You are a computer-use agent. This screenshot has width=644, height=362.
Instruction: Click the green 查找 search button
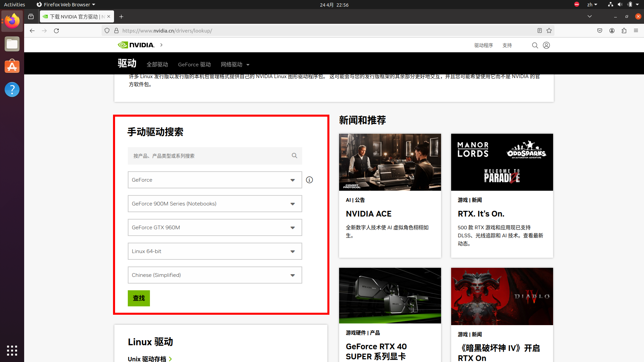[139, 298]
